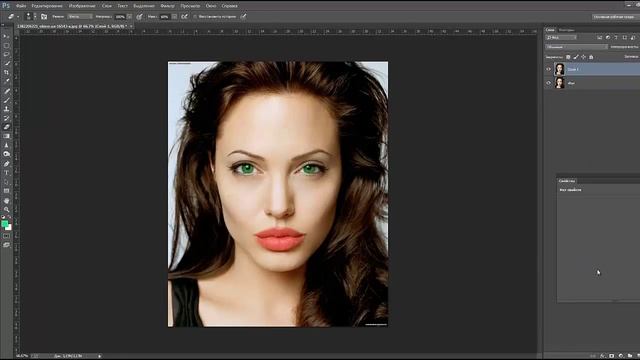640x360 pixels.
Task: Toggle lock transparent pixels
Action: pos(568,57)
